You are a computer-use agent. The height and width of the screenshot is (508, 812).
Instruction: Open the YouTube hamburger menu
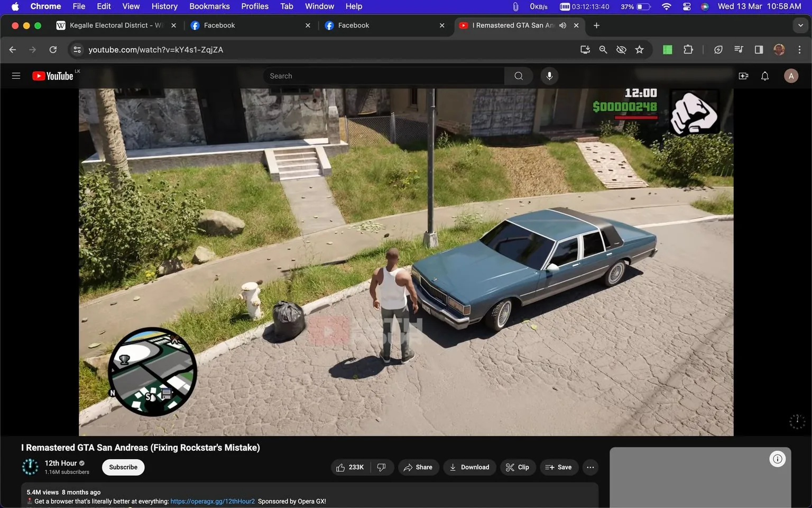pyautogui.click(x=16, y=76)
